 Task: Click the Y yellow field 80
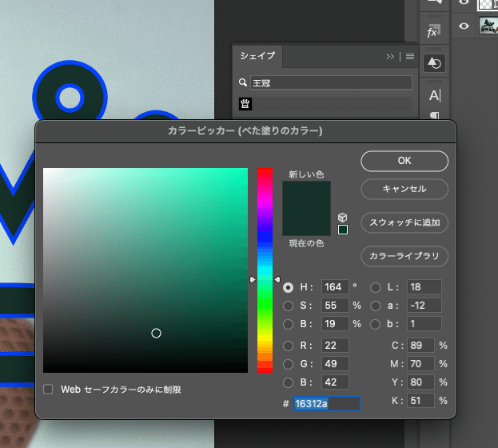point(420,382)
